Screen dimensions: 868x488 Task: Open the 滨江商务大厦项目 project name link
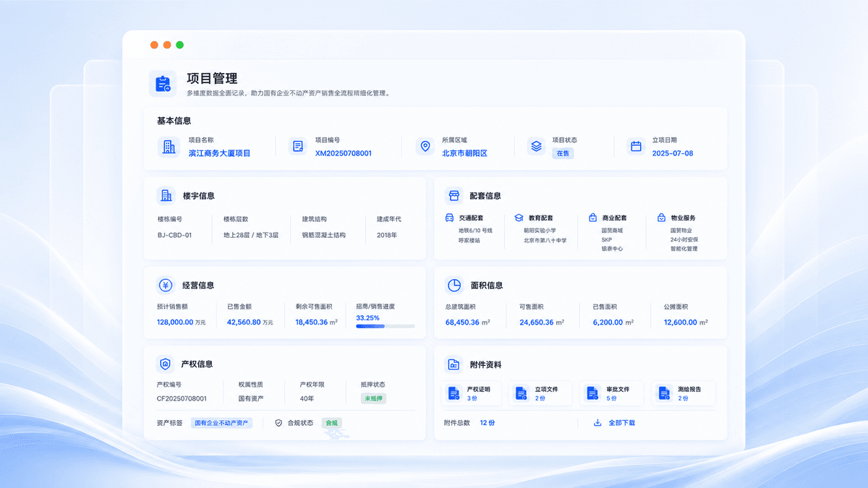(219, 153)
